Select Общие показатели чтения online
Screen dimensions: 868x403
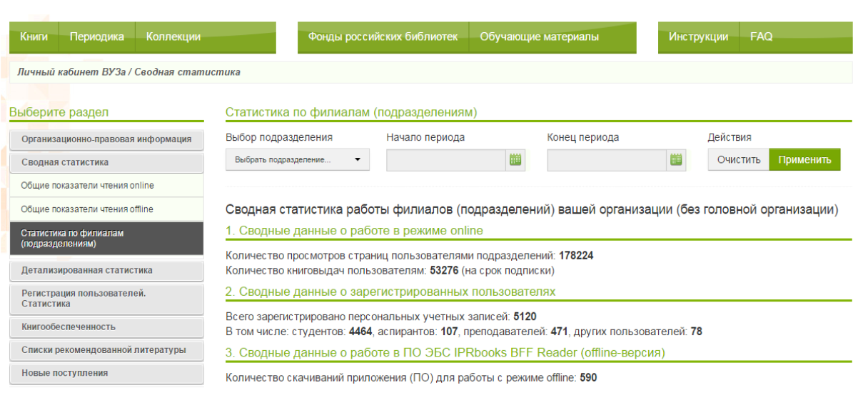coord(87,186)
